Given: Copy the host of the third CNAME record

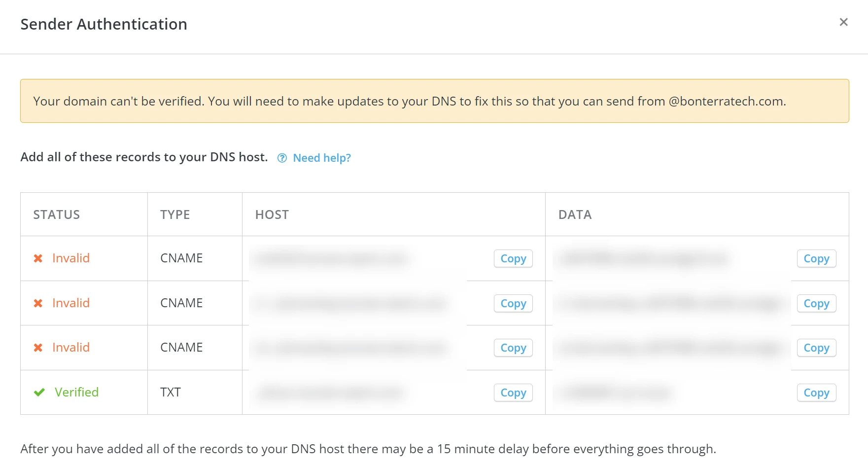Looking at the screenshot, I should click(513, 348).
